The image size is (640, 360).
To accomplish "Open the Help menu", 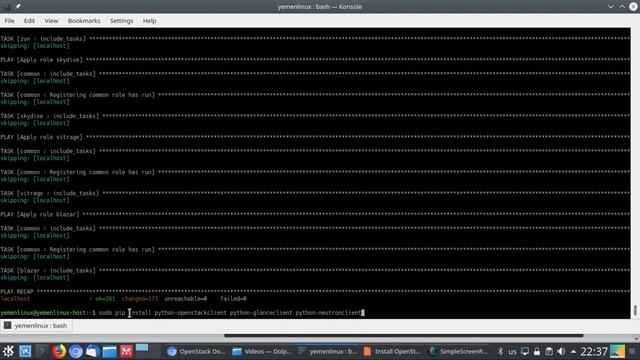I will (149, 21).
